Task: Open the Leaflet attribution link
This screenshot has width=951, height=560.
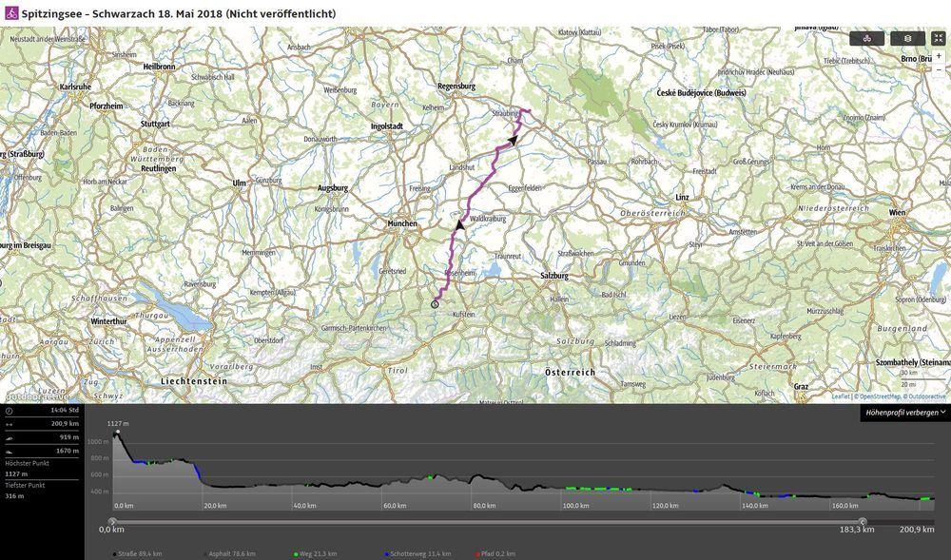Action: 841,396
